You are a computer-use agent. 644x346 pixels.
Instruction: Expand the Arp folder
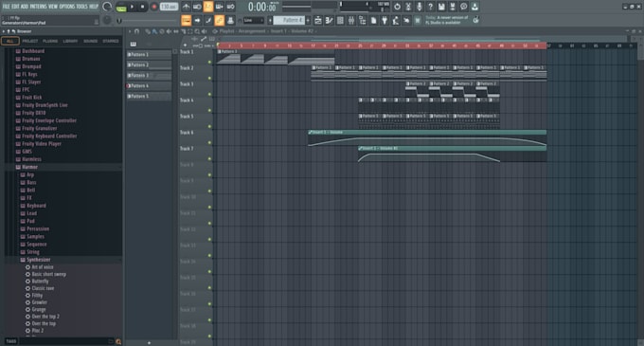click(x=30, y=174)
